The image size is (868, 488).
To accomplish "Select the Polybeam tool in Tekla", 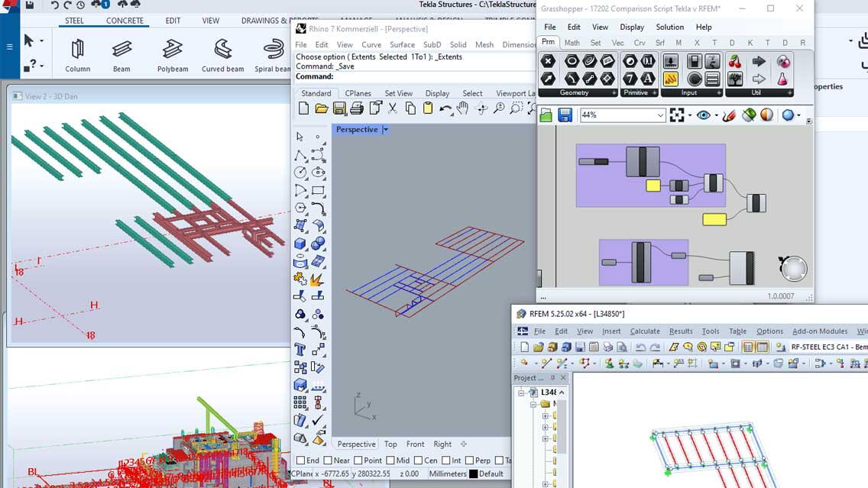I will tap(173, 55).
